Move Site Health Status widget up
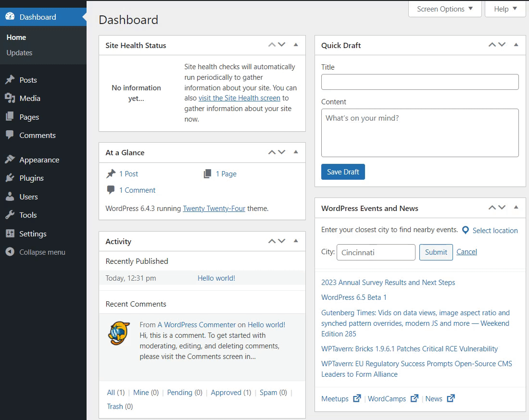529x420 pixels. click(x=272, y=45)
